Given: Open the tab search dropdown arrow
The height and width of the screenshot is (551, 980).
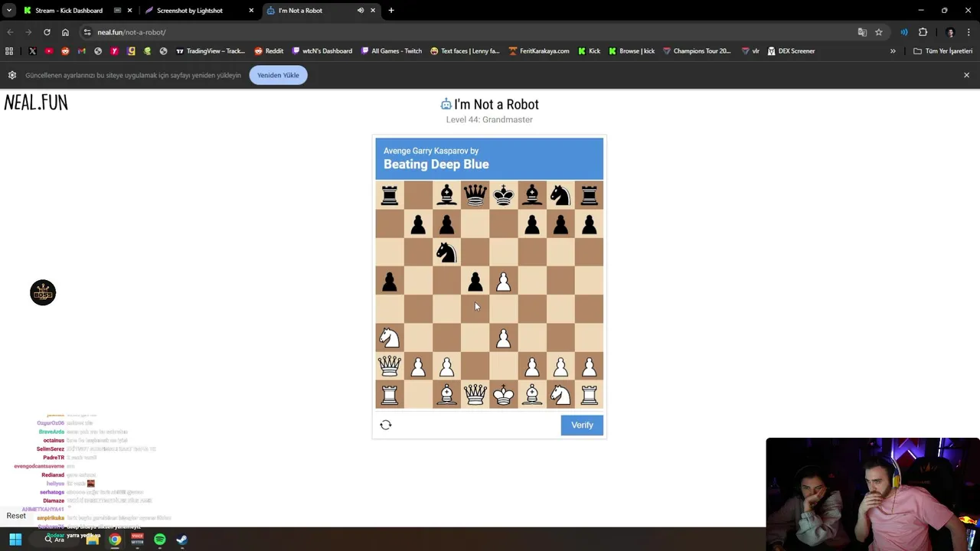Looking at the screenshot, I should (8, 11).
